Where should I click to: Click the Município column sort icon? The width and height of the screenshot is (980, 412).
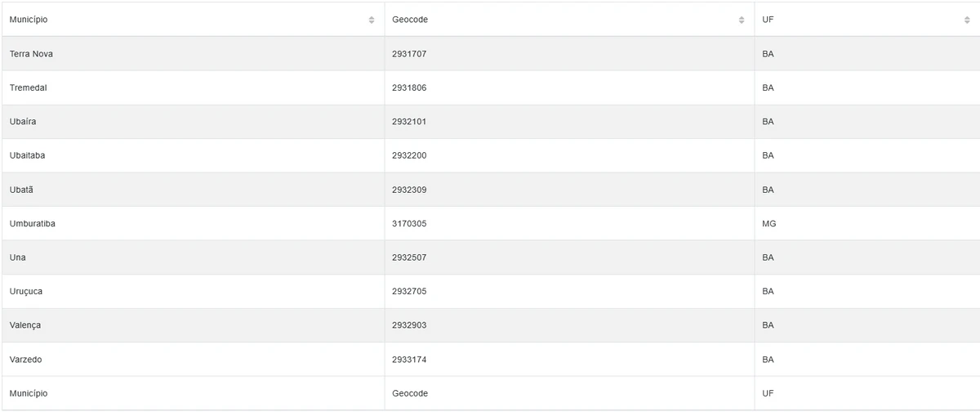click(372, 20)
